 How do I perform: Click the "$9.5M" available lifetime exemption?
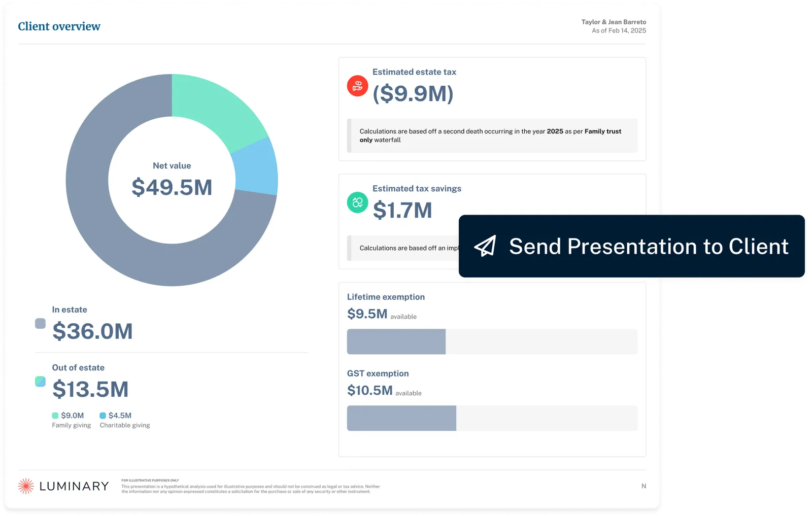pyautogui.click(x=367, y=314)
